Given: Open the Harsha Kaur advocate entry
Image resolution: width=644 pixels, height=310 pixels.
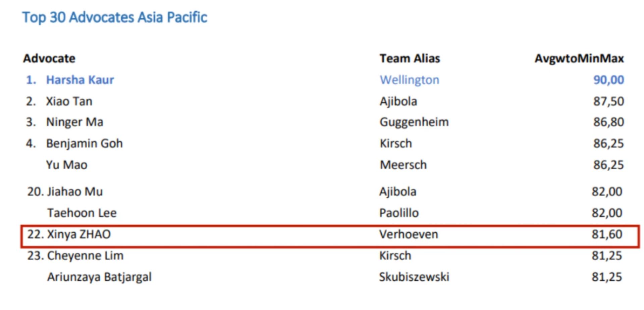Looking at the screenshot, I should [80, 80].
